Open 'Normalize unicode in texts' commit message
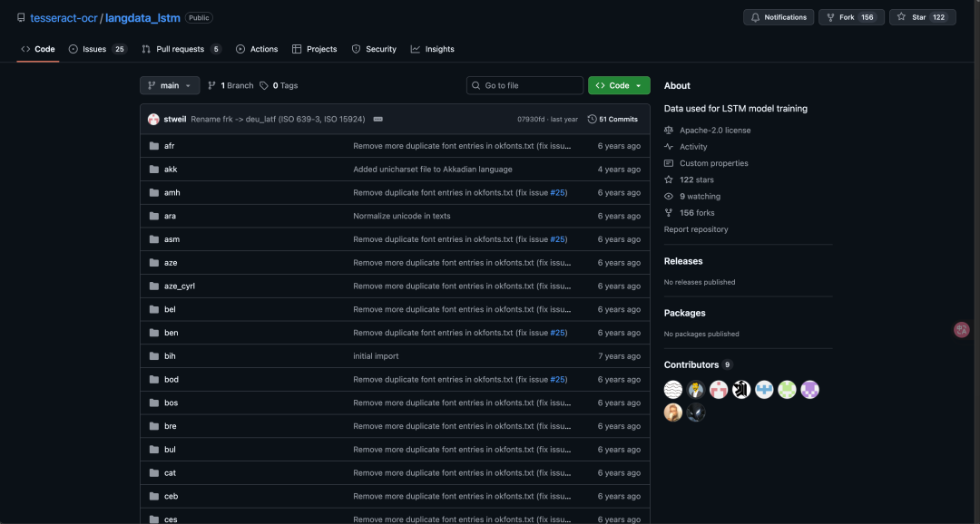This screenshot has width=980, height=524. pyautogui.click(x=402, y=216)
